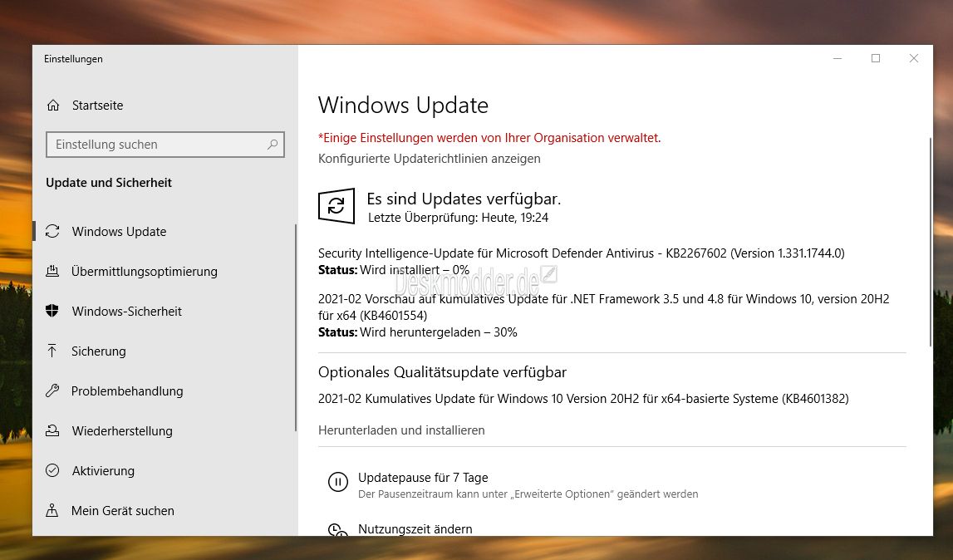Click the Mein Gerät suchen person icon
This screenshot has height=560, width=953.
tap(52, 510)
